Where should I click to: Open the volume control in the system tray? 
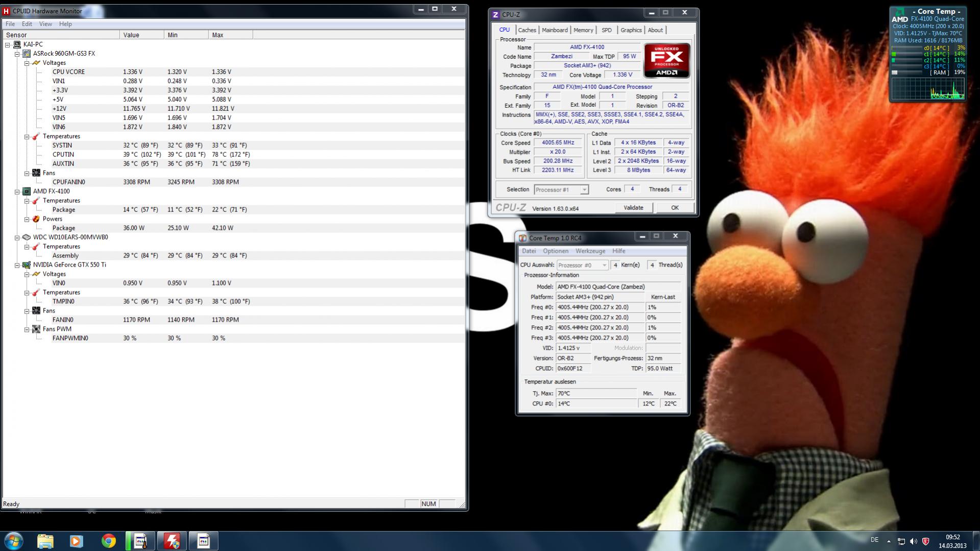tap(914, 541)
